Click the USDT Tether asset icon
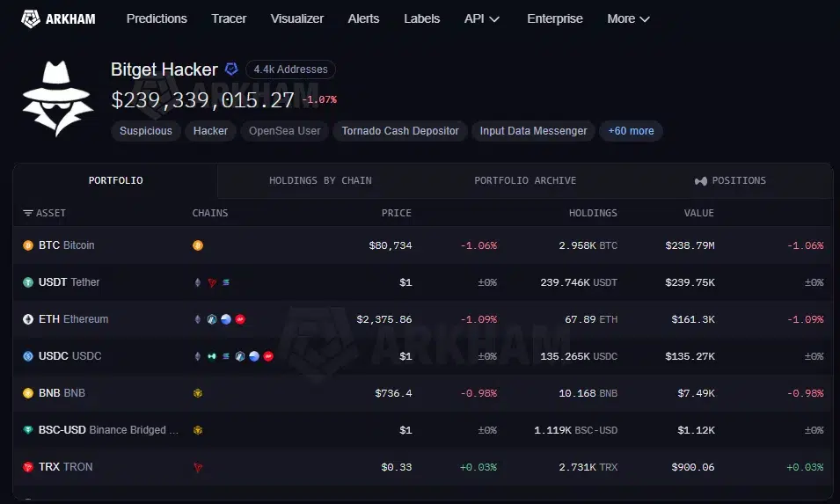 pos(28,282)
